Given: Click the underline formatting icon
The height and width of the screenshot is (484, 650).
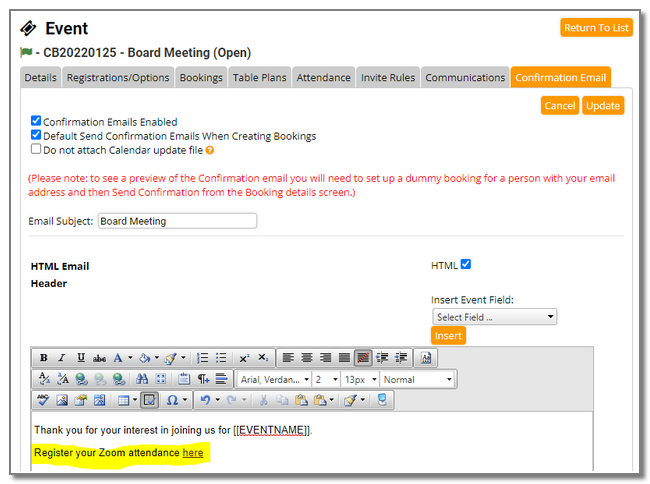Looking at the screenshot, I should click(x=81, y=358).
